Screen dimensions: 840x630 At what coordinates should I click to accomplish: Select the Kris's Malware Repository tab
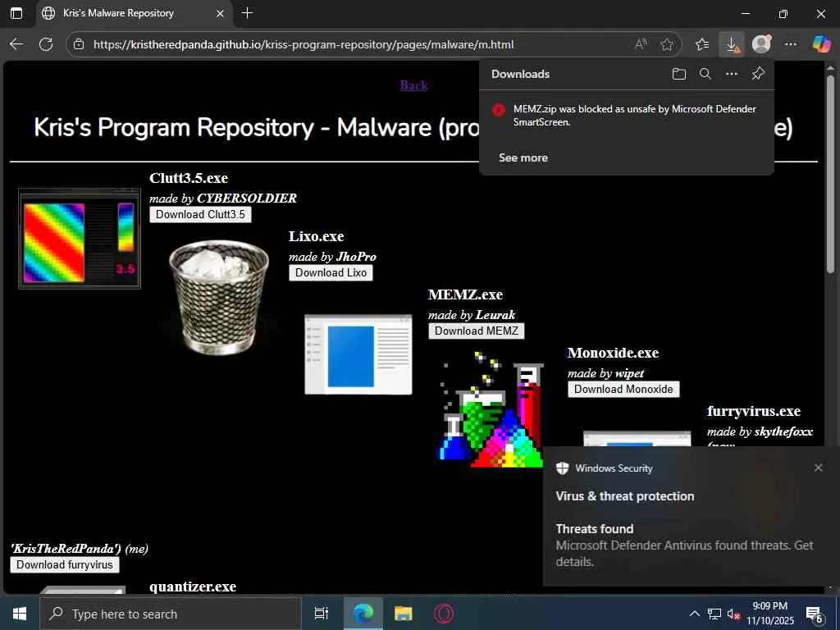pos(134,13)
